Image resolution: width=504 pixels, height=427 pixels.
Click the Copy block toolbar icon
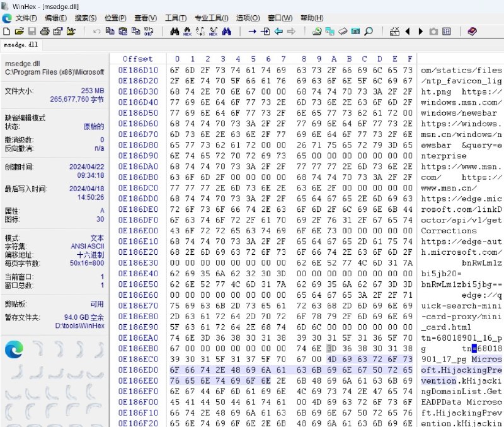coord(110,31)
